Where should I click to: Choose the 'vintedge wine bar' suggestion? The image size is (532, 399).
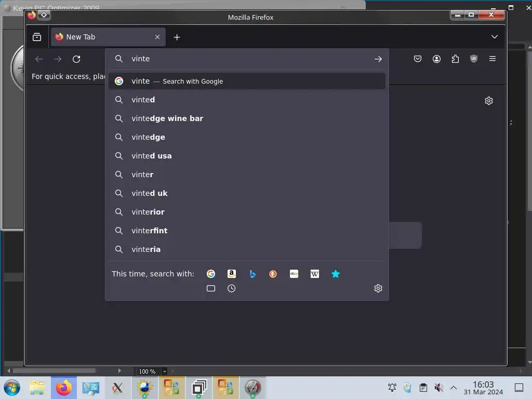pos(247,118)
